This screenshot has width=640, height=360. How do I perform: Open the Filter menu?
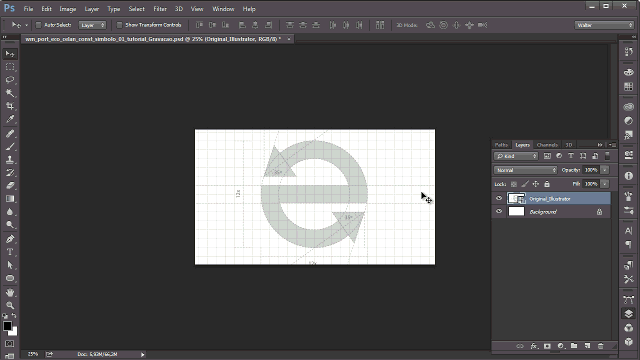coord(160,9)
